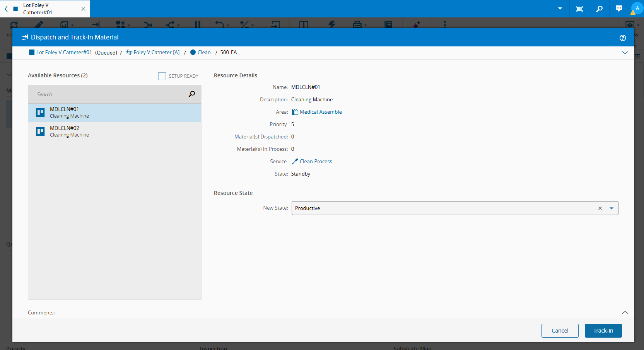Open the global search magnifier icon
This screenshot has width=644, height=350.
(599, 9)
